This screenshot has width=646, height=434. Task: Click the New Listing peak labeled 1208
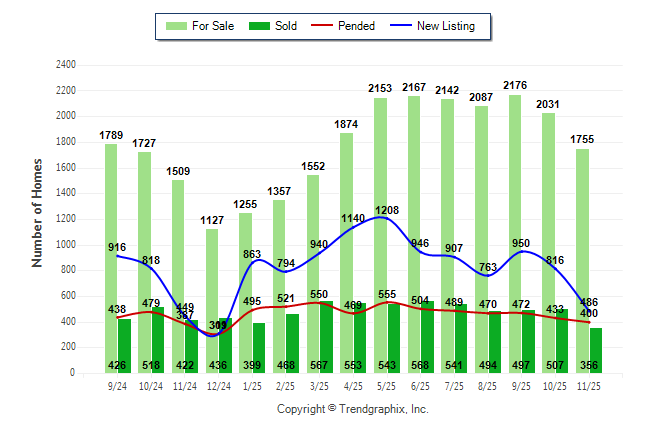tap(380, 217)
